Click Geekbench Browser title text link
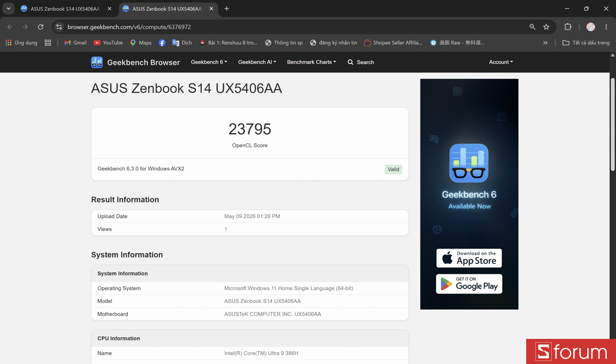616x364 pixels. click(x=144, y=62)
